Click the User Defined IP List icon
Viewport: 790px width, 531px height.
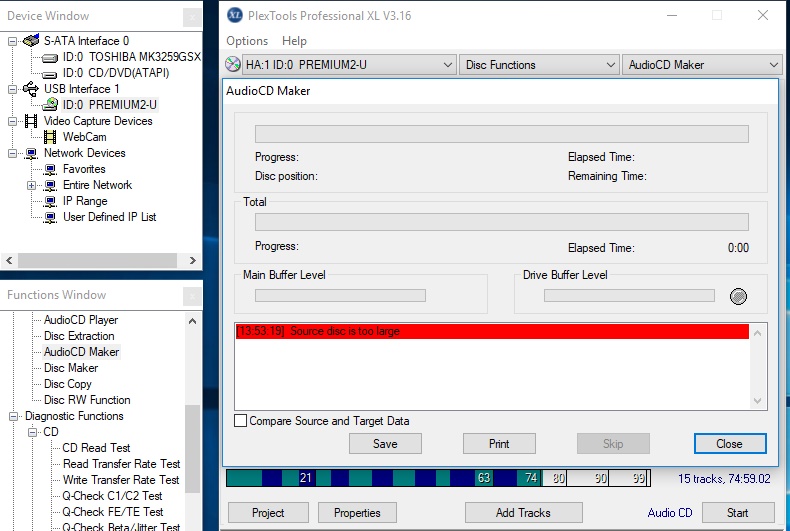coord(50,218)
